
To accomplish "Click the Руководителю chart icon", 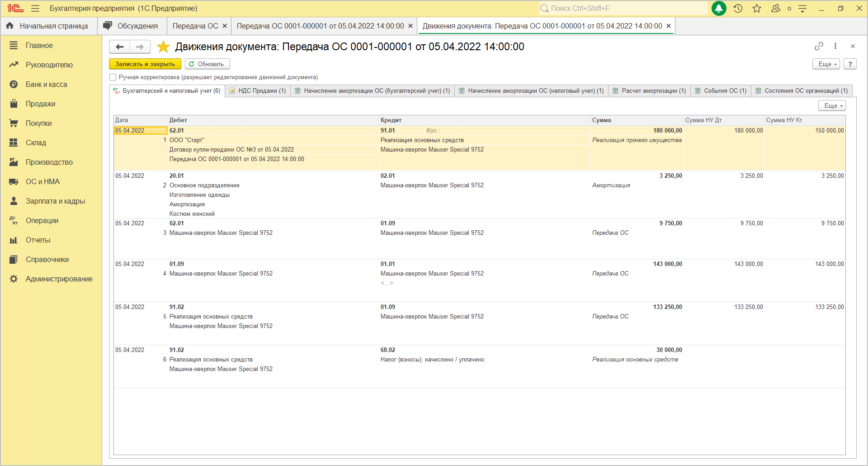I will (x=14, y=65).
